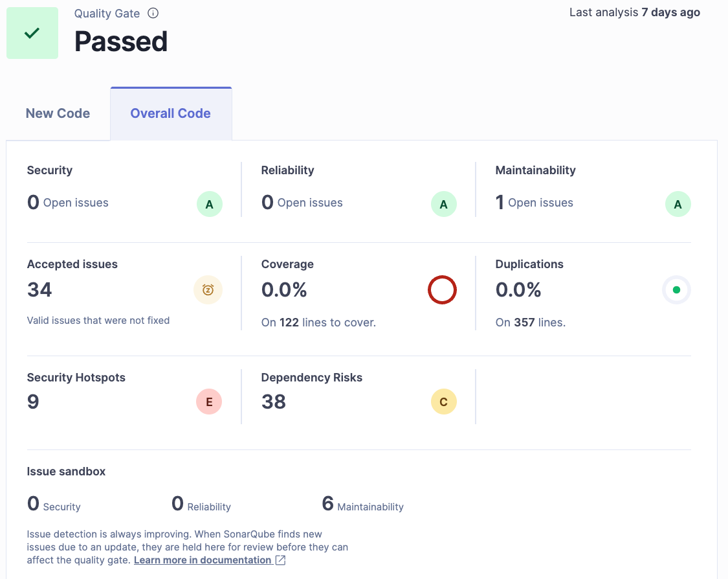Click the 0.0% Coverage value
The width and height of the screenshot is (728, 579).
(x=284, y=289)
